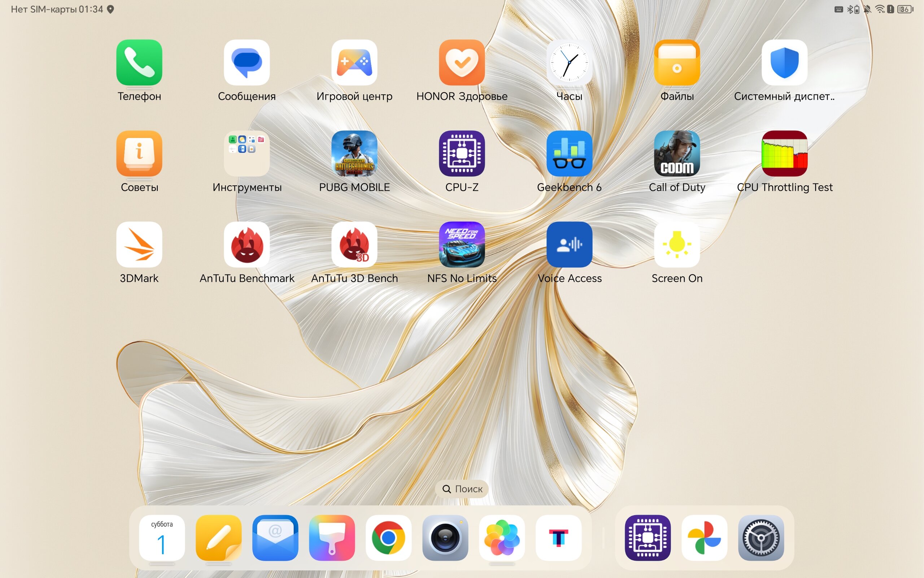Tap the 'Нет SIM-карты' status text
924x578 pixels.
pyautogui.click(x=44, y=9)
